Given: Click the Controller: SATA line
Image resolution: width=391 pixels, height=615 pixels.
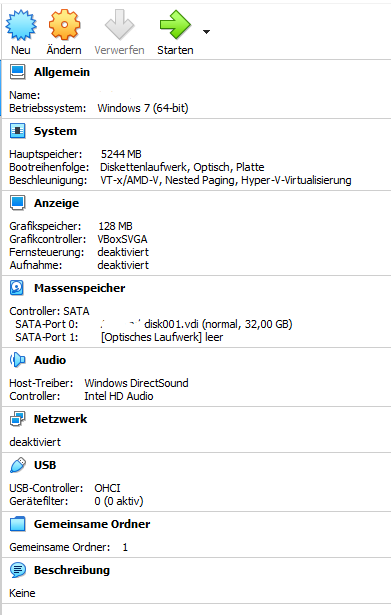Looking at the screenshot, I should (49, 311).
